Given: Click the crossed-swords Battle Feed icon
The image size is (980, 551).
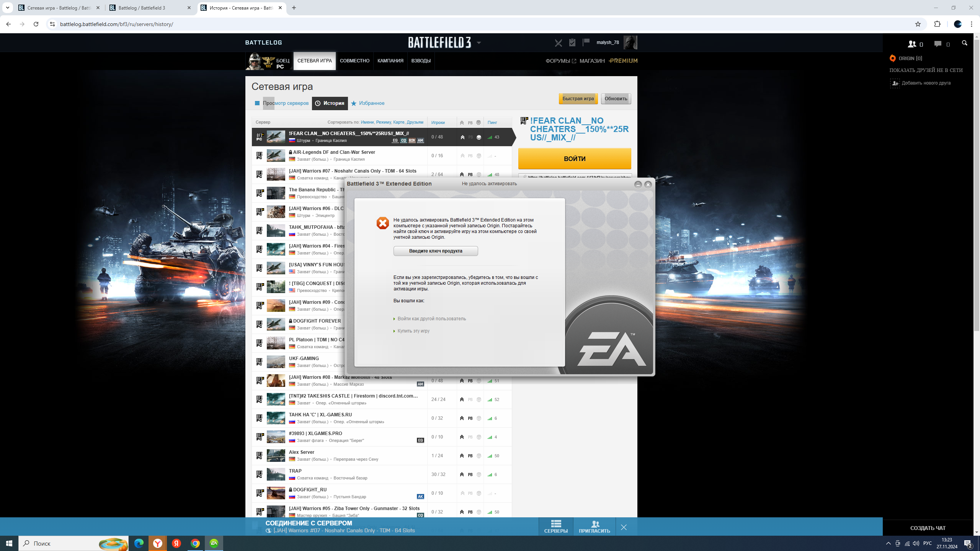Looking at the screenshot, I should point(558,43).
